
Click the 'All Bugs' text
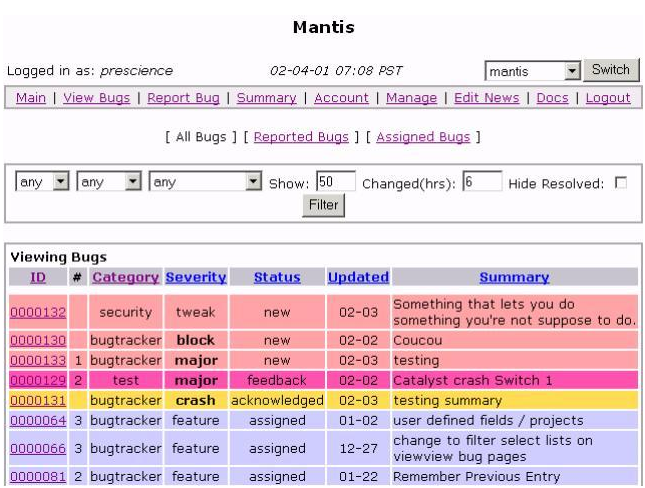(201, 137)
